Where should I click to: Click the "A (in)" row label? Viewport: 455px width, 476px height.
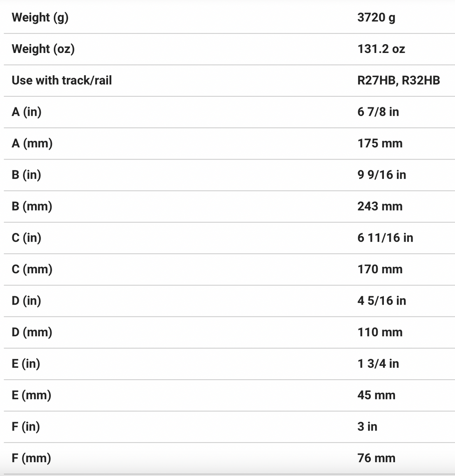point(27,112)
